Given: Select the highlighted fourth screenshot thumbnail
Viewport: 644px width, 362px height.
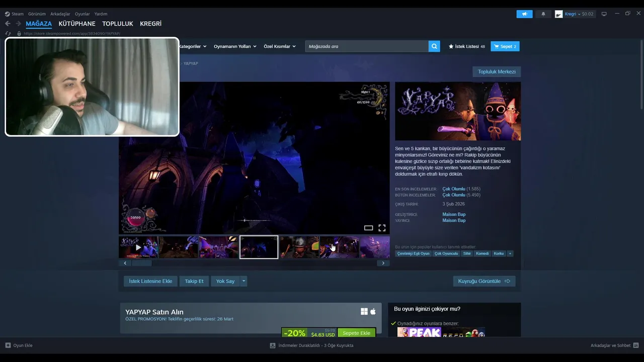Looking at the screenshot, I should pyautogui.click(x=259, y=247).
